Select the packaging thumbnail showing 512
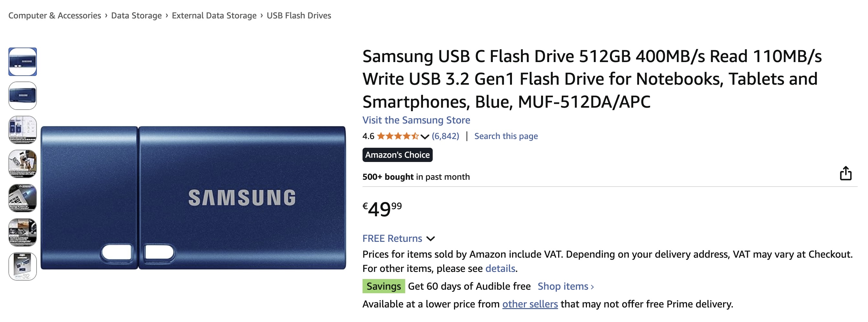Image resolution: width=868 pixels, height=322 pixels. click(23, 266)
